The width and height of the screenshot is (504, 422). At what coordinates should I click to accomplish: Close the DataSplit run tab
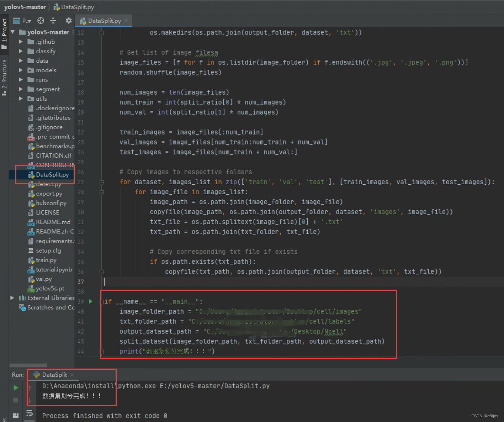pos(72,375)
